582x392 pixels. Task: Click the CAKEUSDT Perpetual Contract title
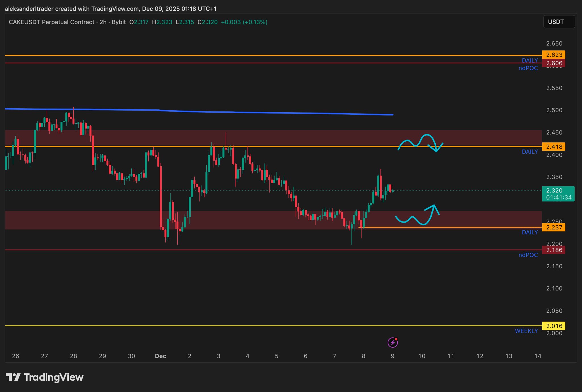(x=51, y=22)
